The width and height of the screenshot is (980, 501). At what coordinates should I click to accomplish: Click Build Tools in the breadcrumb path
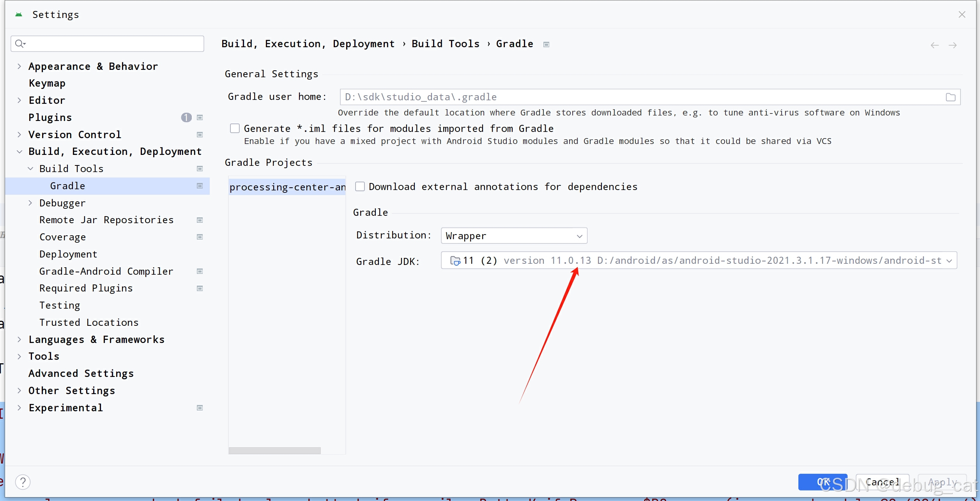446,43
